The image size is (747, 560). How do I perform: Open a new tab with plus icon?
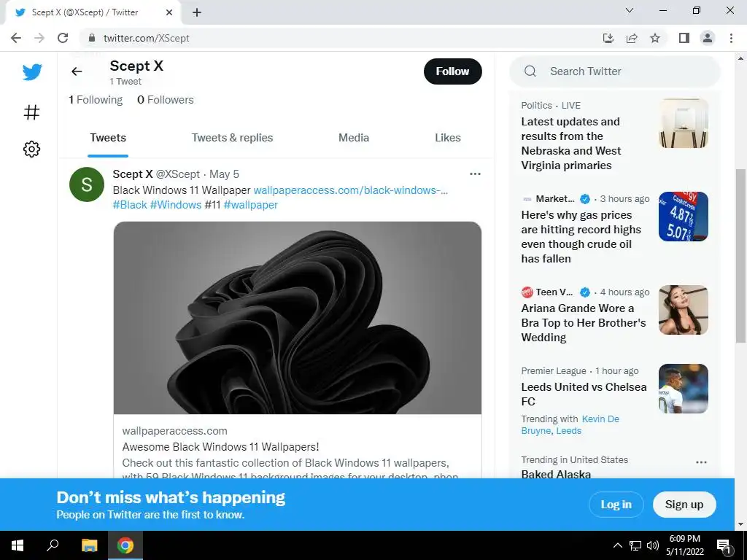197,12
